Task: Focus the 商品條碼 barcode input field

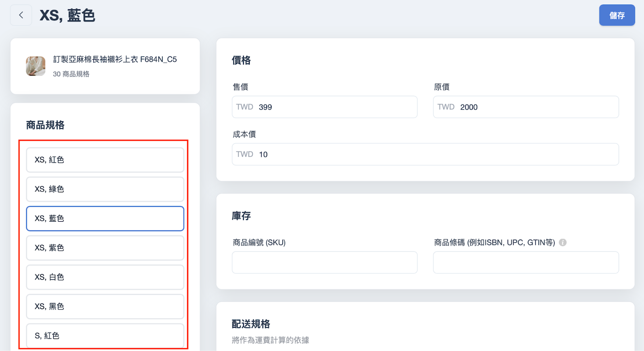Action: pyautogui.click(x=526, y=262)
